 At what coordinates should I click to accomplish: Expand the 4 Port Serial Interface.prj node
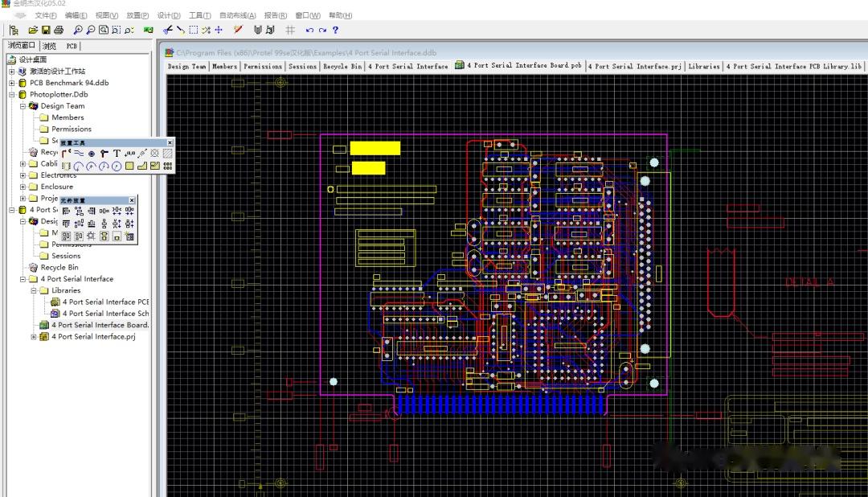coord(33,337)
